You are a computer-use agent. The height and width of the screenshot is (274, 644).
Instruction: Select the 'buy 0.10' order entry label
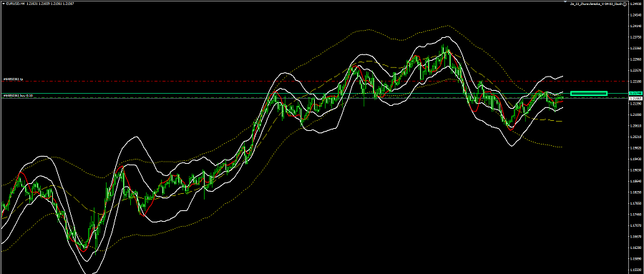pos(18,95)
